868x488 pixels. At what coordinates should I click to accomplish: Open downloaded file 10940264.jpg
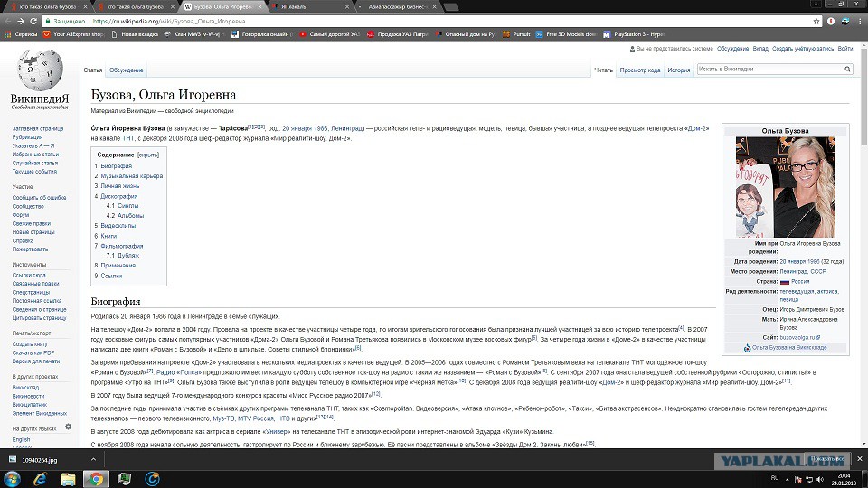pos(40,460)
